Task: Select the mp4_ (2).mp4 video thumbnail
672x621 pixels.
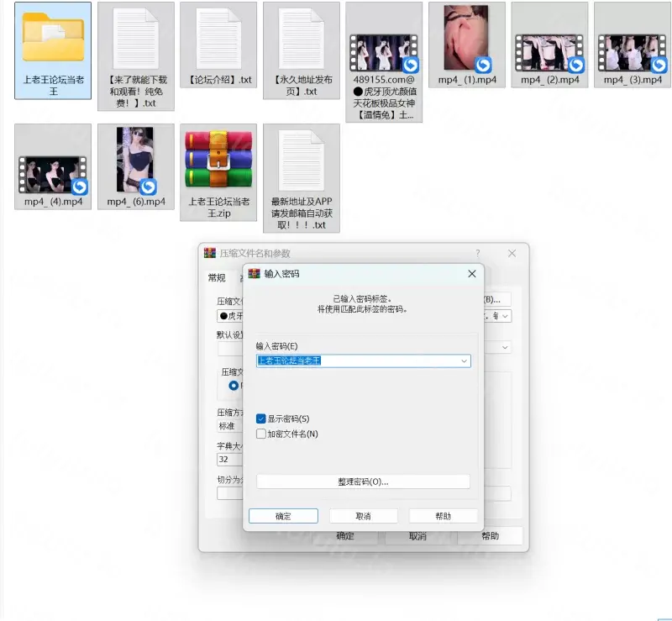Action: coord(549,51)
